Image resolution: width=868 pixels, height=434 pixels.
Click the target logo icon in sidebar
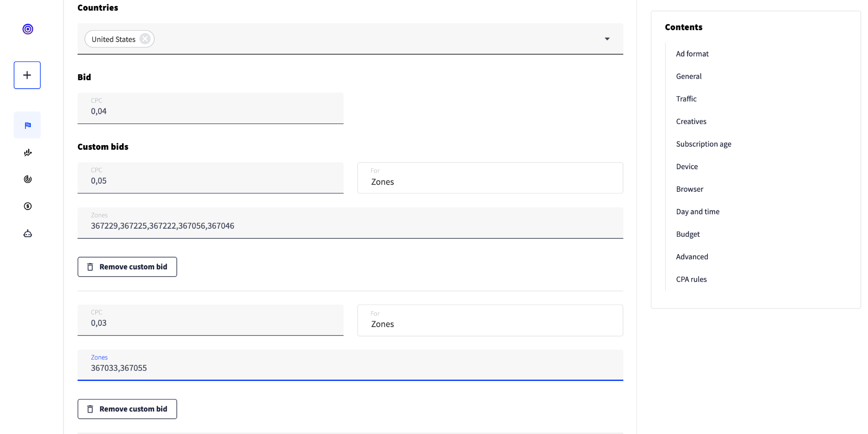pos(28,29)
